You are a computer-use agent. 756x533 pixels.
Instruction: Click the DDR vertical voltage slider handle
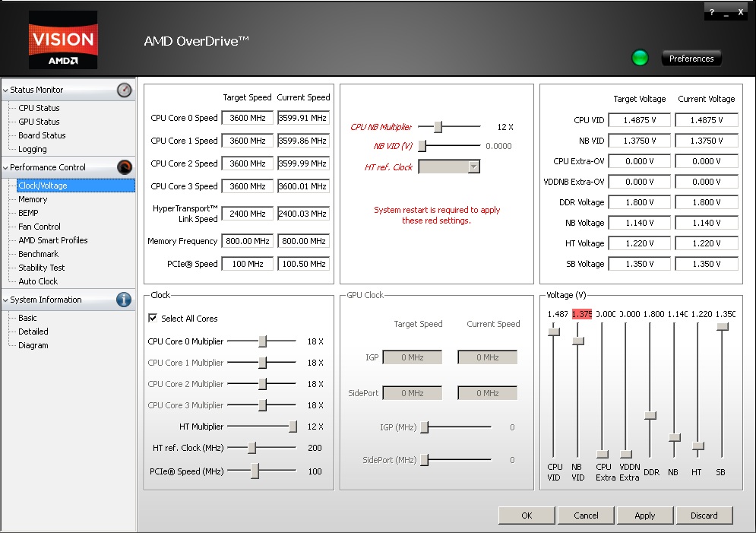[x=650, y=415]
